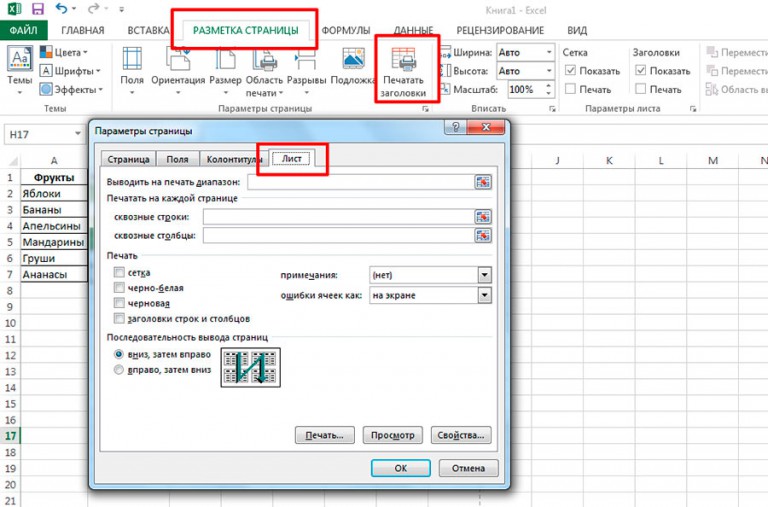
Task: Click the Undo arrow icon
Action: 61,9
